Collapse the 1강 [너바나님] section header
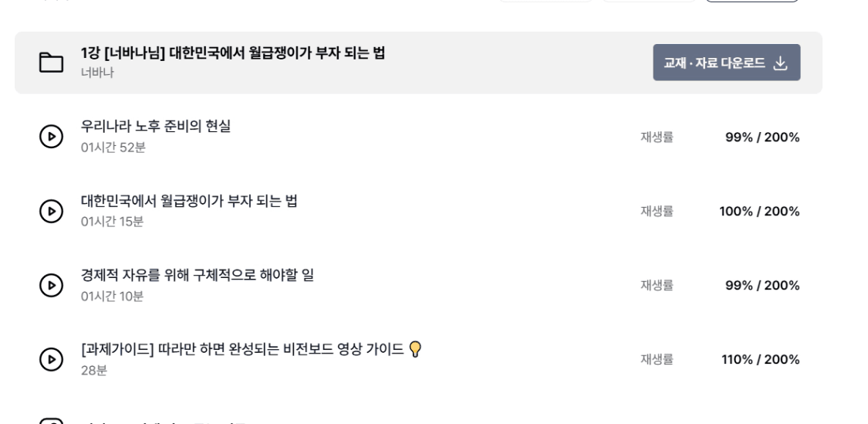868x424 pixels. pos(233,53)
